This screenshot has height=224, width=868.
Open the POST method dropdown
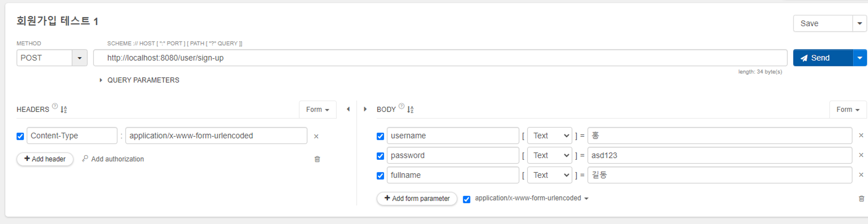coord(79,58)
